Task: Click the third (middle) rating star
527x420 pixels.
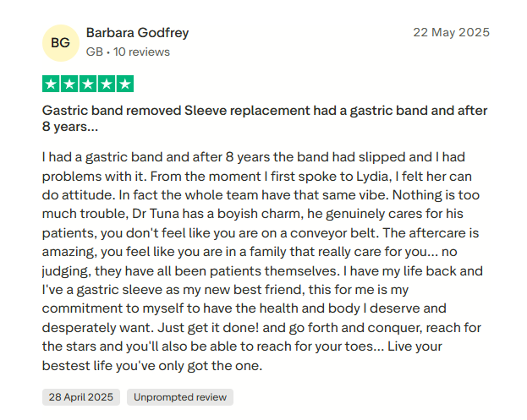Action: pos(88,84)
